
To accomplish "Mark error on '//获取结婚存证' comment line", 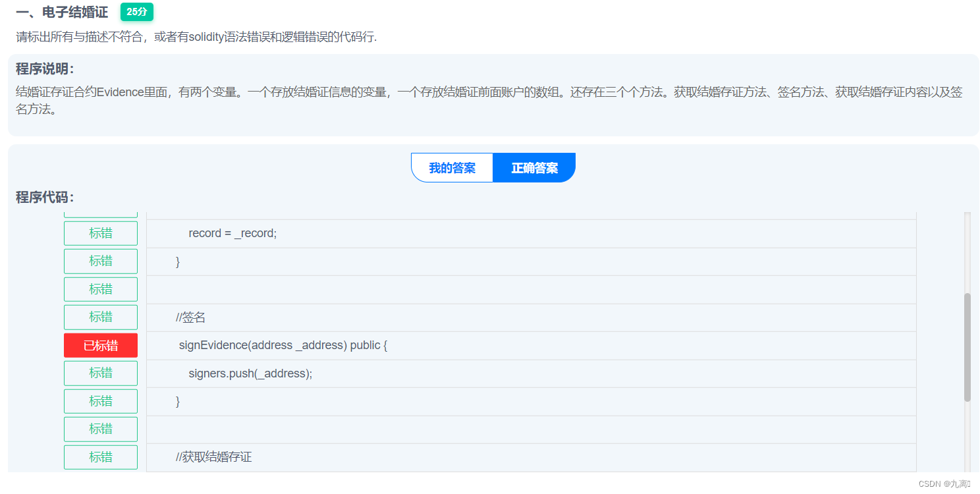I will click(x=101, y=457).
